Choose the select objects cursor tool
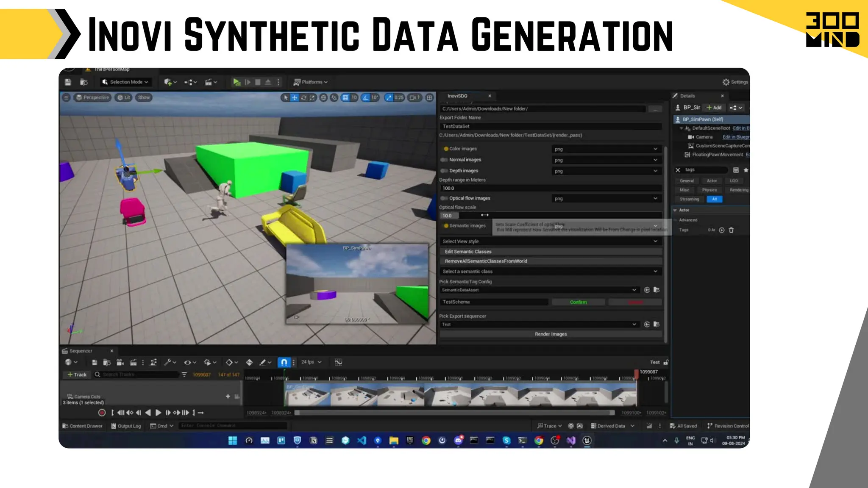Image resolution: width=868 pixels, height=488 pixels. [x=286, y=97]
